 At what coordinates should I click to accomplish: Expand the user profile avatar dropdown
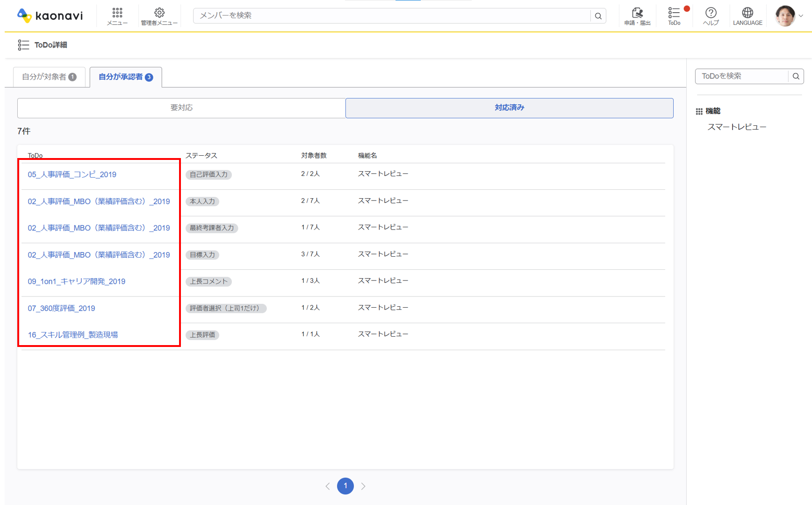click(x=789, y=16)
